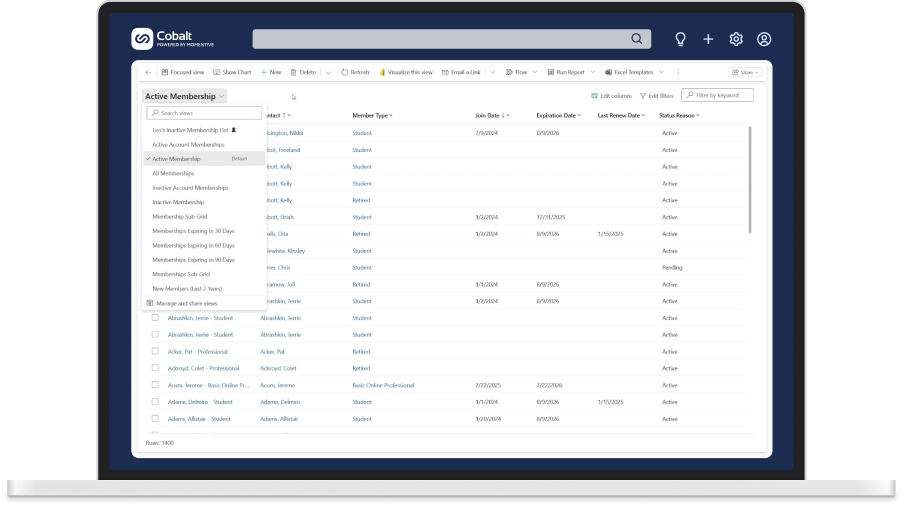
Task: Click the lightbulb icon in the header
Action: click(x=680, y=39)
